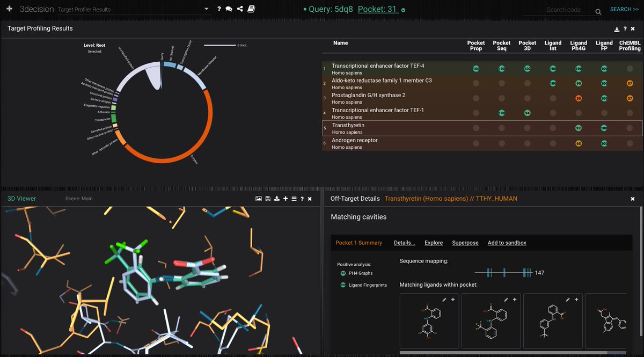Click the Ligand Ph4G column header
Image resolution: width=644 pixels, height=357 pixels.
tap(579, 46)
